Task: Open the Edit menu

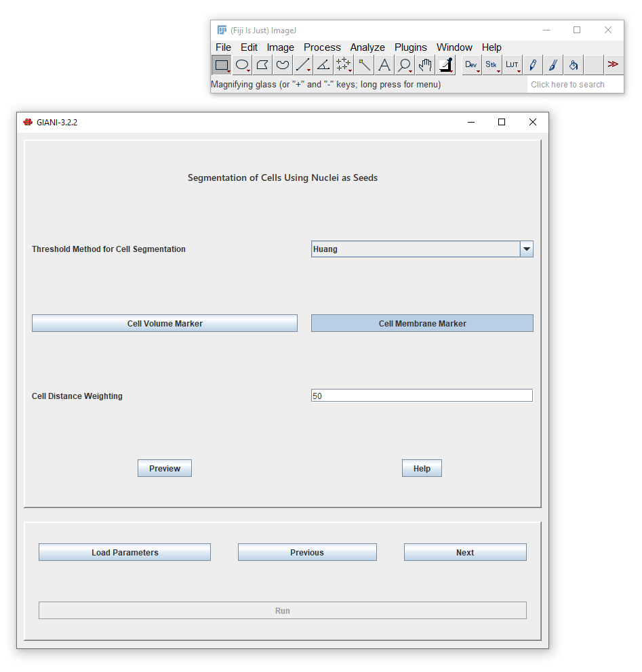Action: pos(249,47)
